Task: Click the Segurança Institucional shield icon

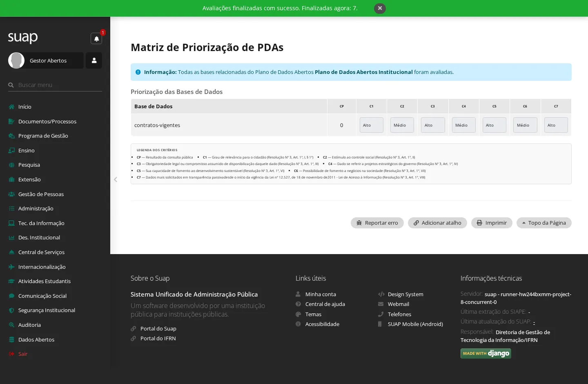Action: 11,310
